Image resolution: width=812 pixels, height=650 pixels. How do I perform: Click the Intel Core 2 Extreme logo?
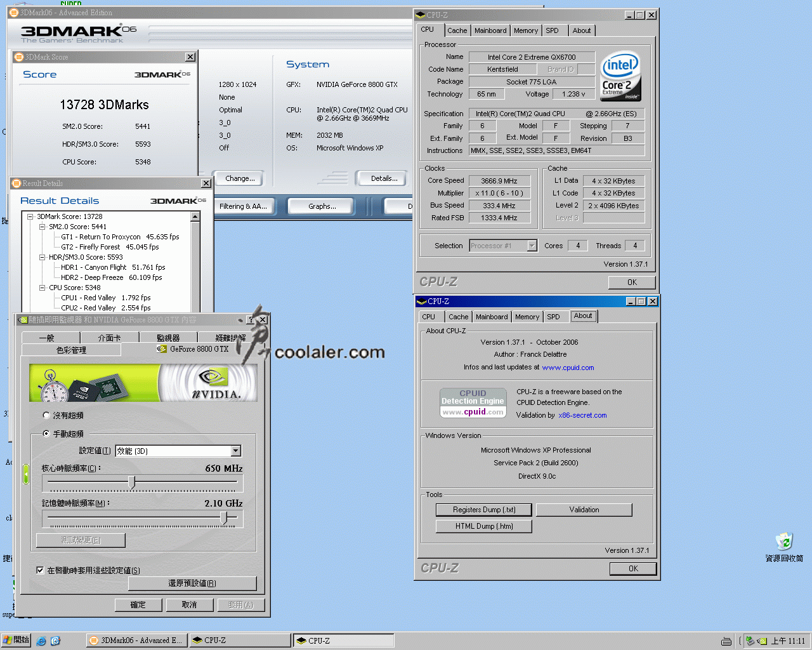[x=620, y=76]
